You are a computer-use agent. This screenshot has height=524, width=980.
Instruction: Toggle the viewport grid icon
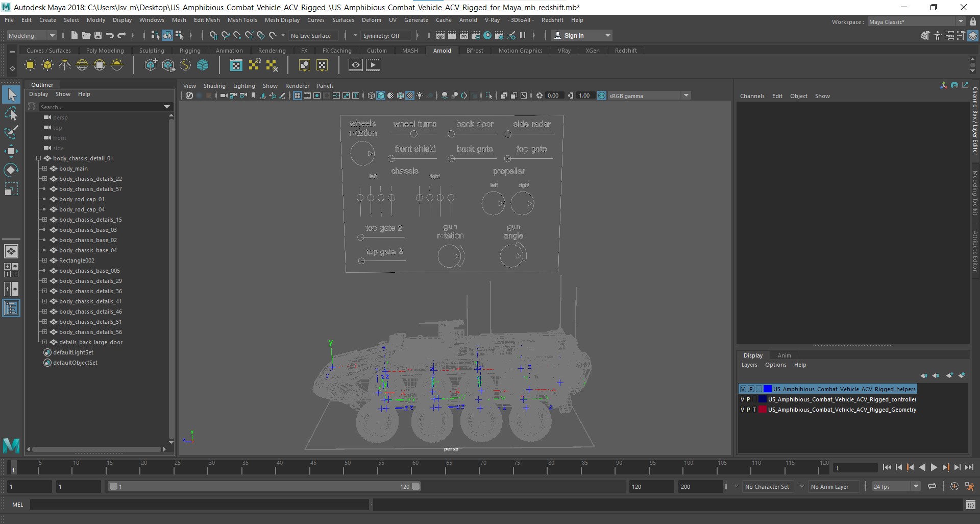coord(298,96)
